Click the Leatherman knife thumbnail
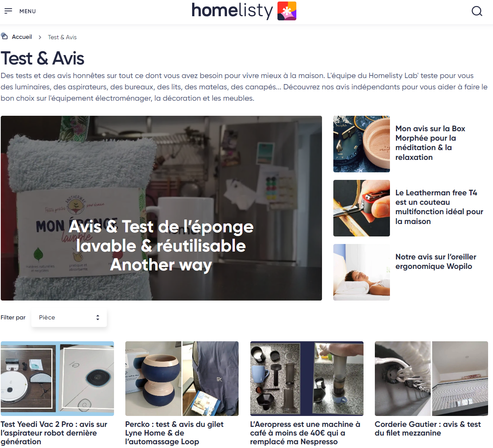493x448 pixels. tap(362, 208)
